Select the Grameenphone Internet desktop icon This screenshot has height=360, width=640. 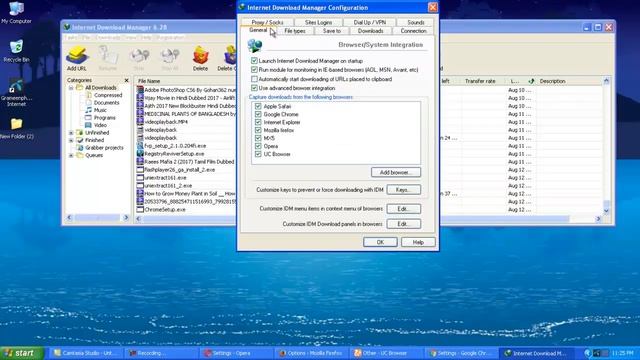click(16, 92)
